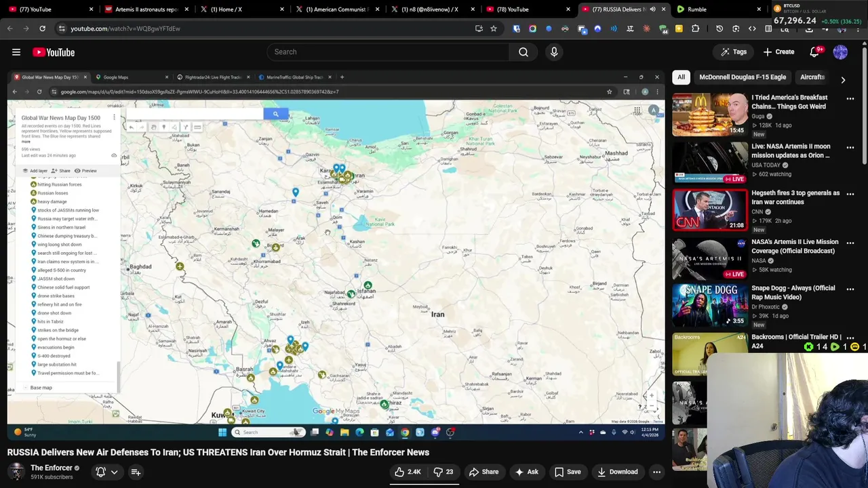
Task: Click the Ask AI button
Action: [x=526, y=472]
